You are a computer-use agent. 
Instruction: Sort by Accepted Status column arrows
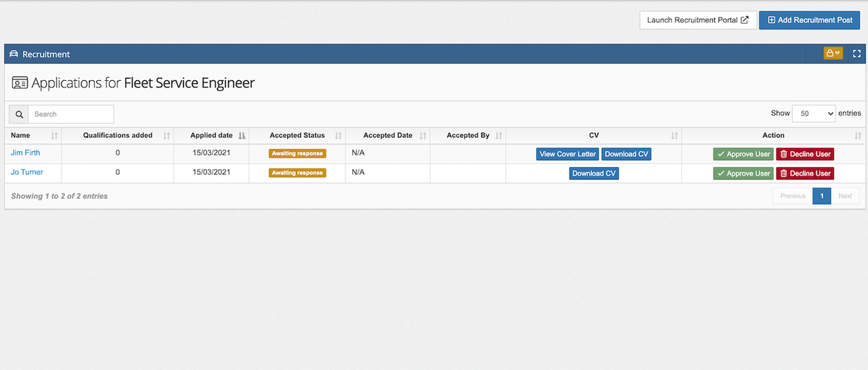(x=339, y=136)
